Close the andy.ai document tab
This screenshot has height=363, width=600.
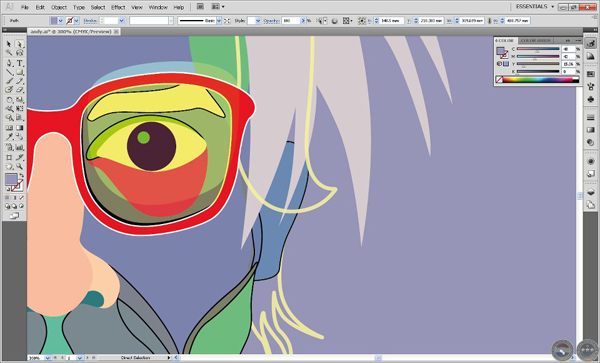point(116,31)
